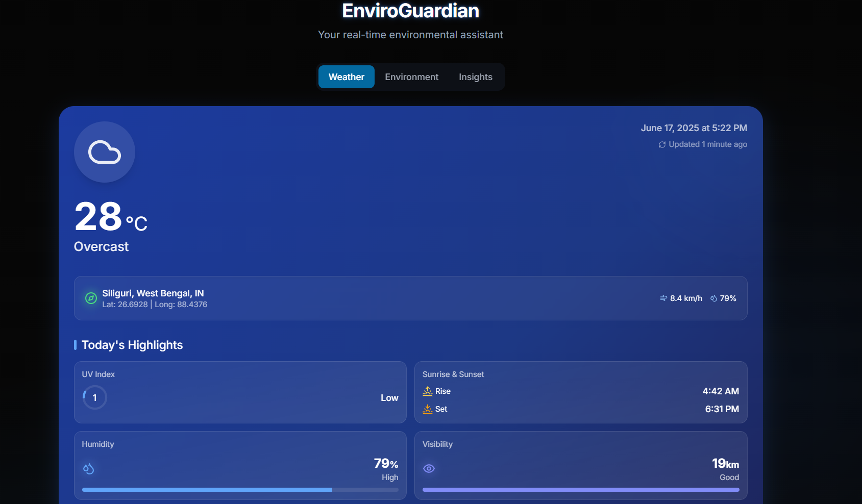The width and height of the screenshot is (862, 504).
Task: Click 'Siliguri, West Bengal, IN' location name
Action: [153, 293]
